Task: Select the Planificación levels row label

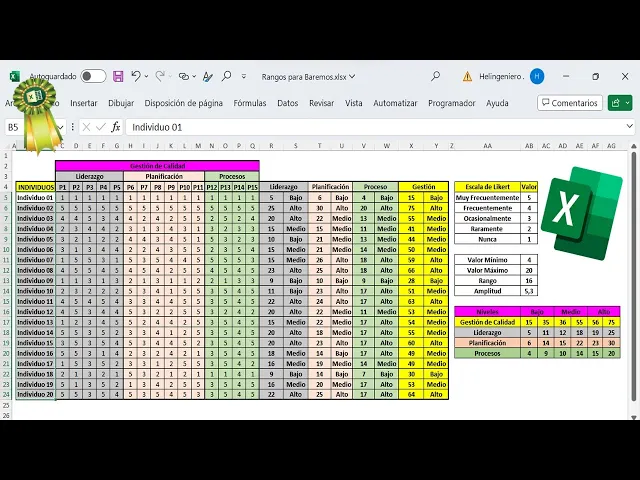Action: (x=487, y=343)
